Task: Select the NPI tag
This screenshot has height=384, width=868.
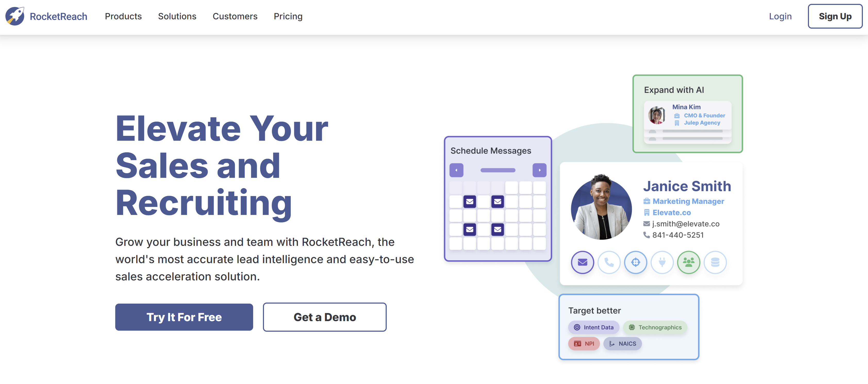Action: coord(584,343)
